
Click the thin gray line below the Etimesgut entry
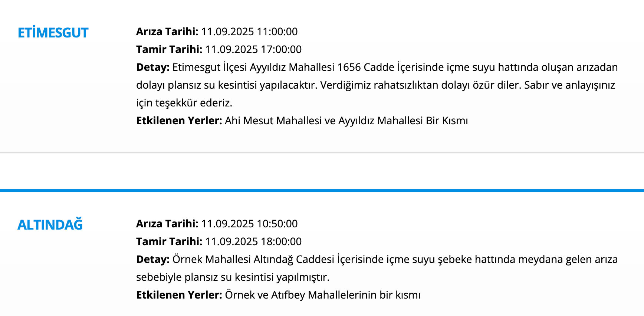click(x=322, y=152)
